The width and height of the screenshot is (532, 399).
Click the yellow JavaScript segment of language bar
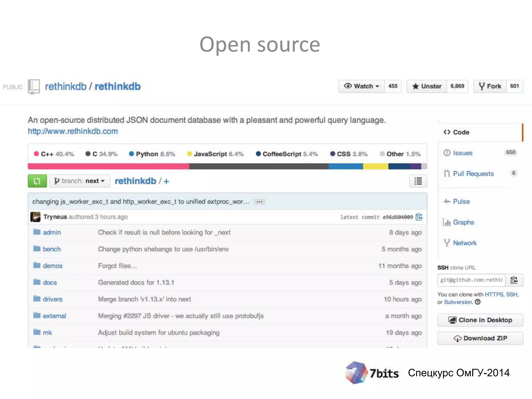pos(376,166)
